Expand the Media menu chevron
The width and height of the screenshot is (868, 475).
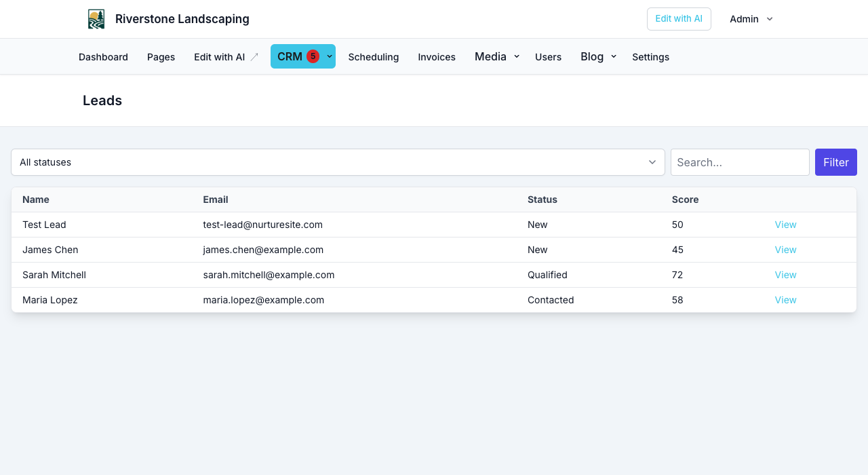click(x=517, y=57)
